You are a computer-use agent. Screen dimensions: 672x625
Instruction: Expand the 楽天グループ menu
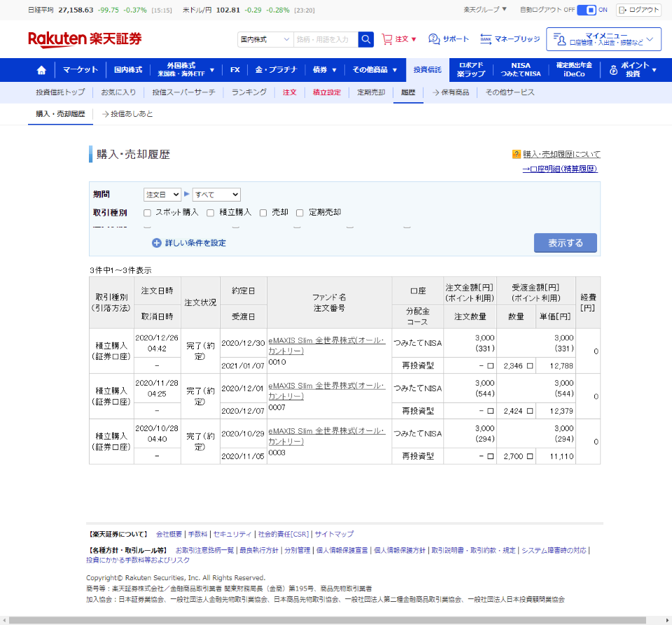click(x=485, y=9)
